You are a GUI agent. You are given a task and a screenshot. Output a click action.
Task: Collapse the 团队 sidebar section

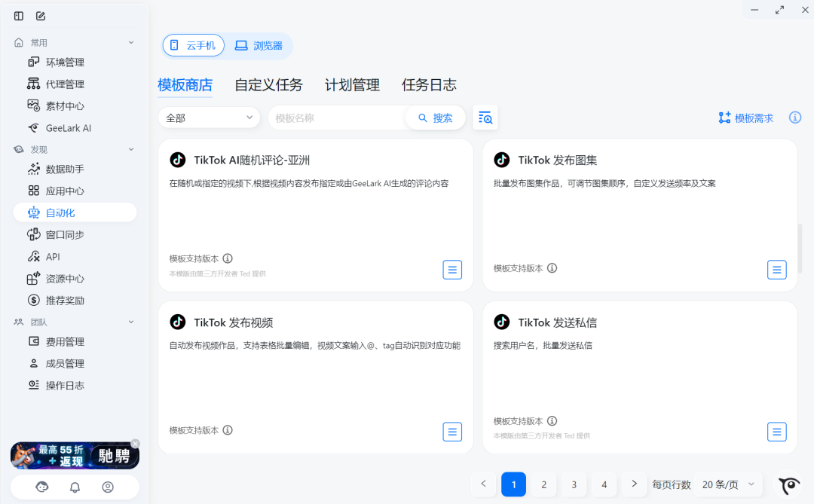click(x=130, y=321)
